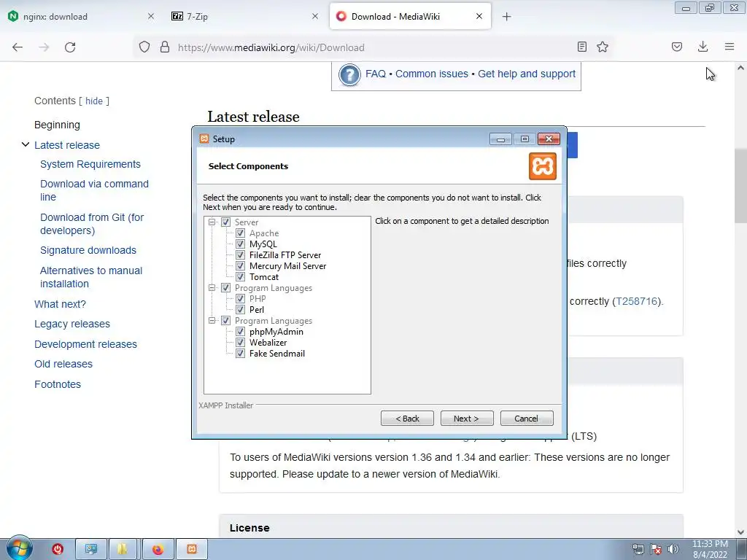747x560 pixels.
Task: Collapse the Server tree node
Action: (x=212, y=222)
